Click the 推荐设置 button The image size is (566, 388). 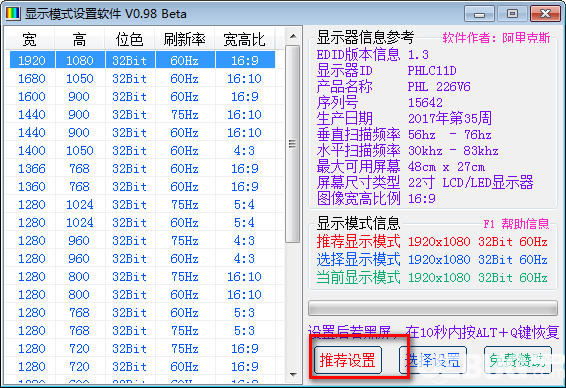[x=348, y=360]
